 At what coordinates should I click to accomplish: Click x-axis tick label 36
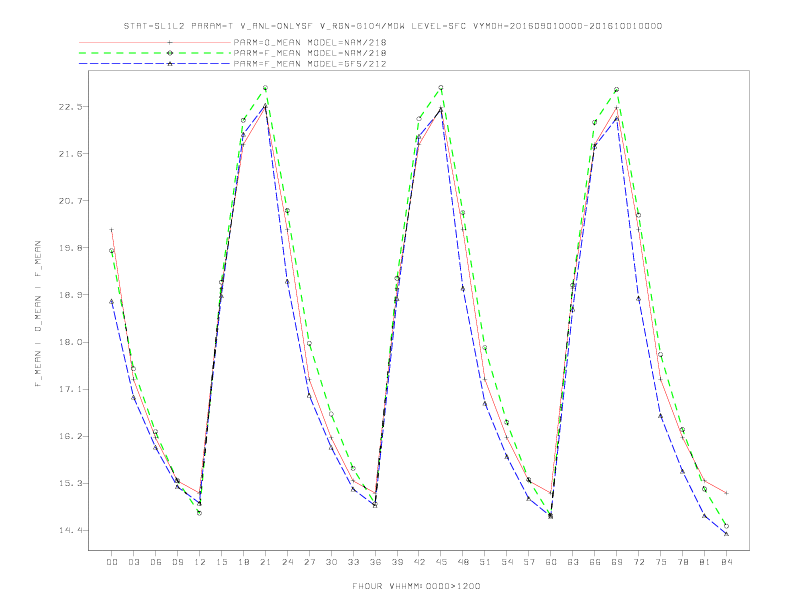click(x=375, y=562)
